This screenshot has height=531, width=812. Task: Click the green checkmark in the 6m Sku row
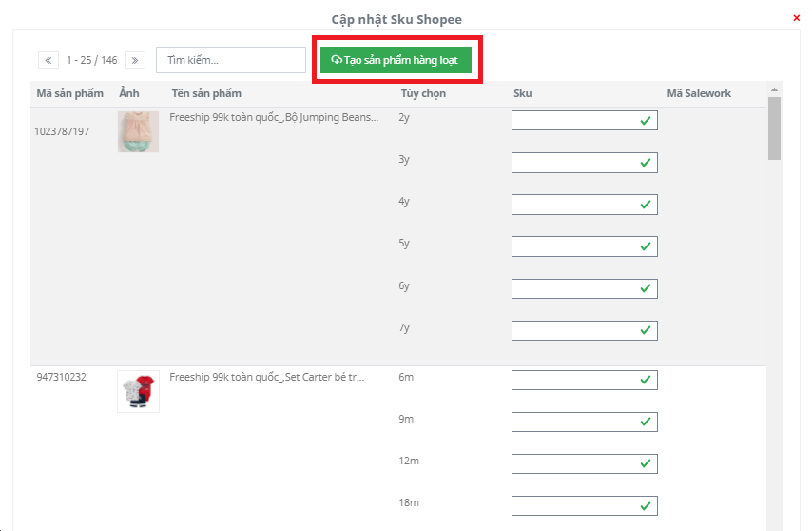646,380
